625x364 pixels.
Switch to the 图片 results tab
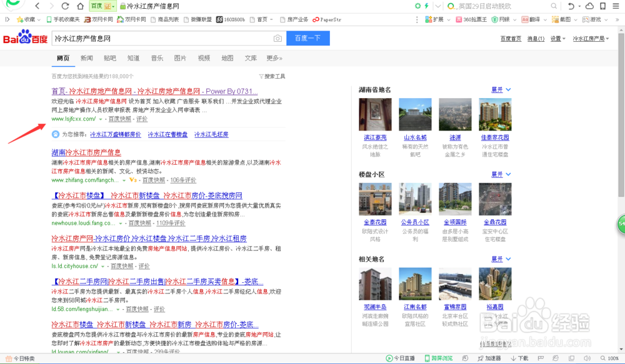coord(180,57)
